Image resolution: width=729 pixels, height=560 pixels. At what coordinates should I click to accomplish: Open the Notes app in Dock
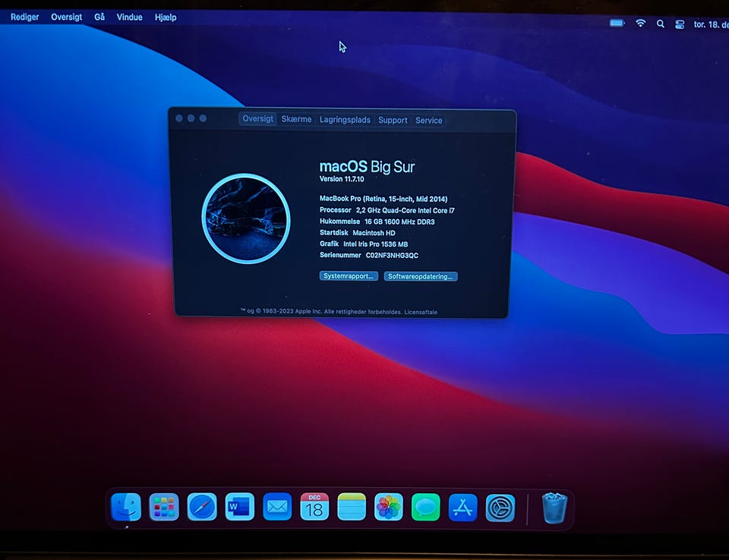(352, 507)
